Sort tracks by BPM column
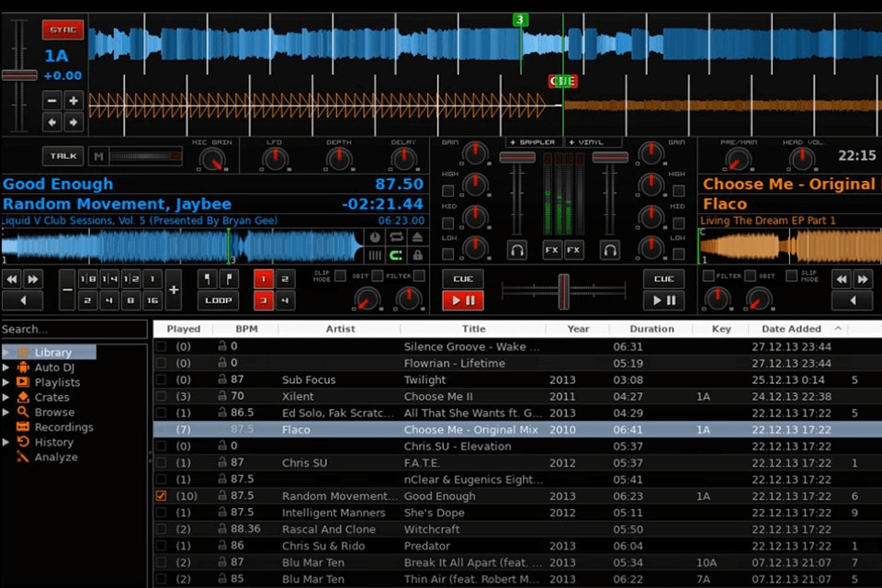Viewport: 882px width, 588px height. pyautogui.click(x=246, y=329)
